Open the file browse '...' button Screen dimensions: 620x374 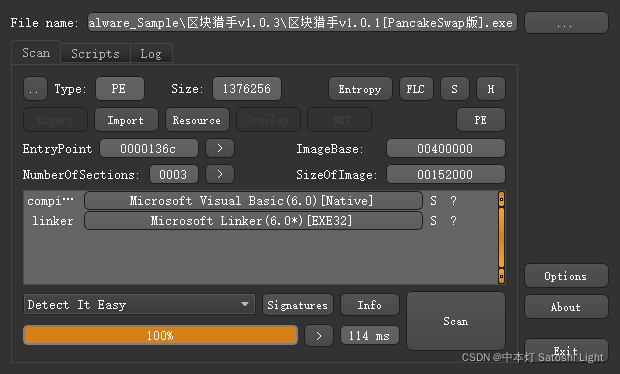pos(566,23)
